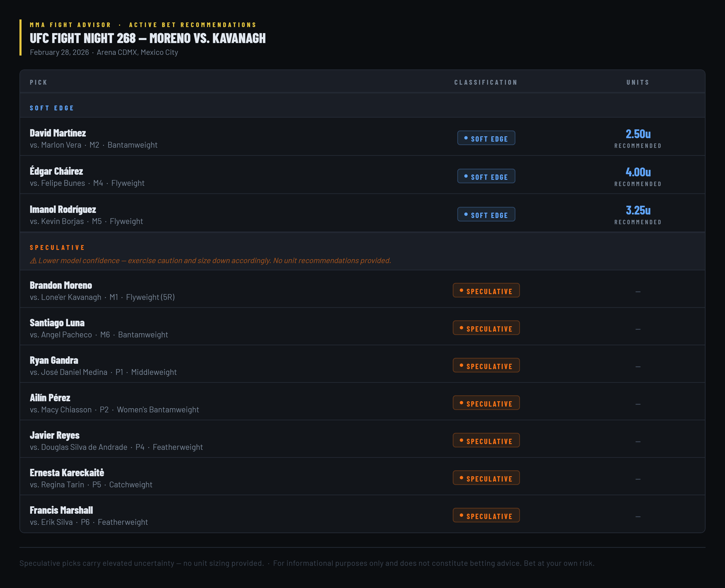Click the SOFT EDGE section heading

52,108
